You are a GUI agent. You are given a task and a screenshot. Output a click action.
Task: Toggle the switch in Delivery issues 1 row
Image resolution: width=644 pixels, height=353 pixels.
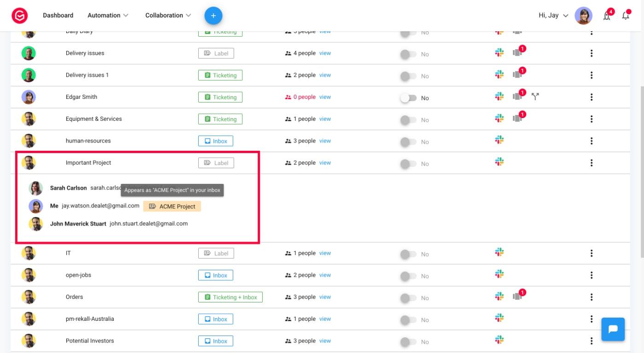pos(408,76)
